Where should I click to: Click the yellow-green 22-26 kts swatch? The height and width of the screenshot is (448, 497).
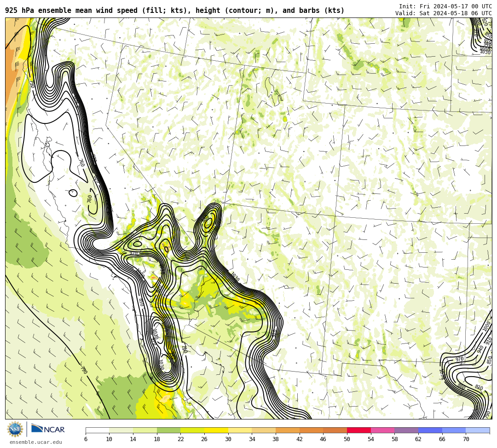point(192,430)
